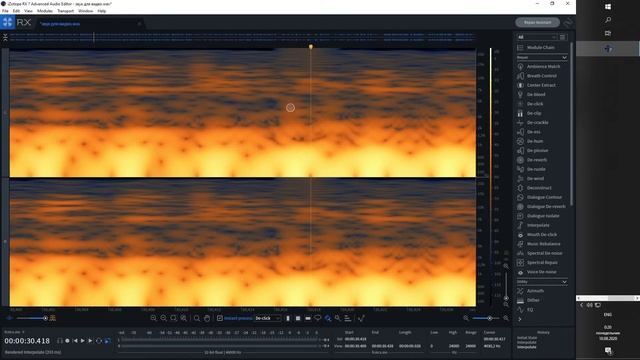
Task: Toggle the Instant process checkbox
Action: [x=220, y=318]
